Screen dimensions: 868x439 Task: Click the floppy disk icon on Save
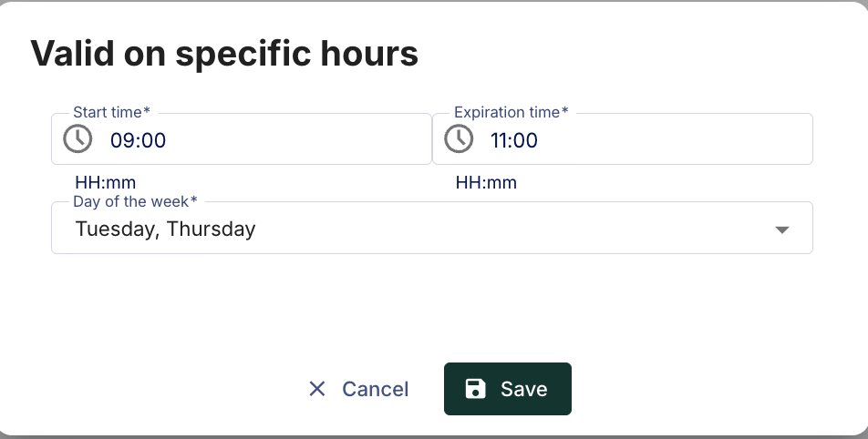pos(476,389)
